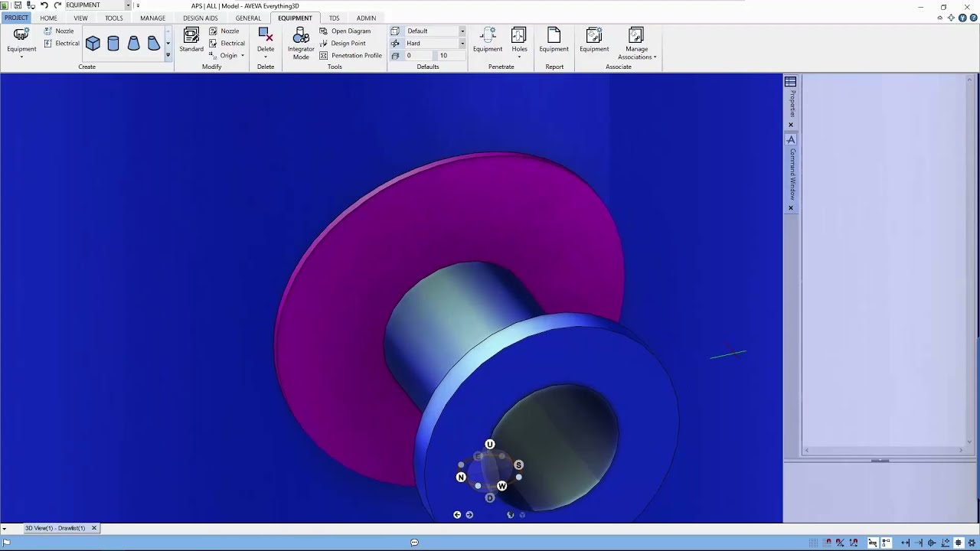Expand the EQUIPMENT module dropdown
980x551 pixels.
pyautogui.click(x=128, y=5)
